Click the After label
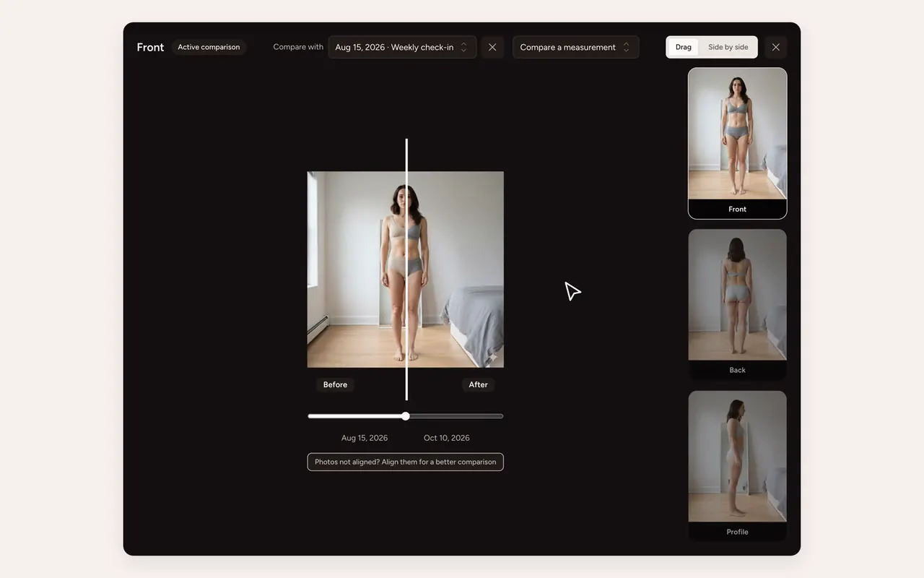The width and height of the screenshot is (924, 578). tap(478, 384)
